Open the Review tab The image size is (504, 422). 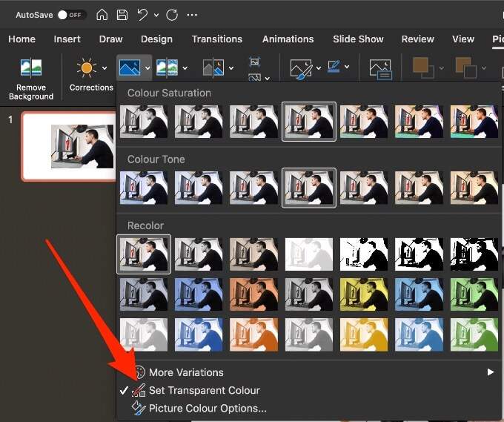tap(417, 39)
